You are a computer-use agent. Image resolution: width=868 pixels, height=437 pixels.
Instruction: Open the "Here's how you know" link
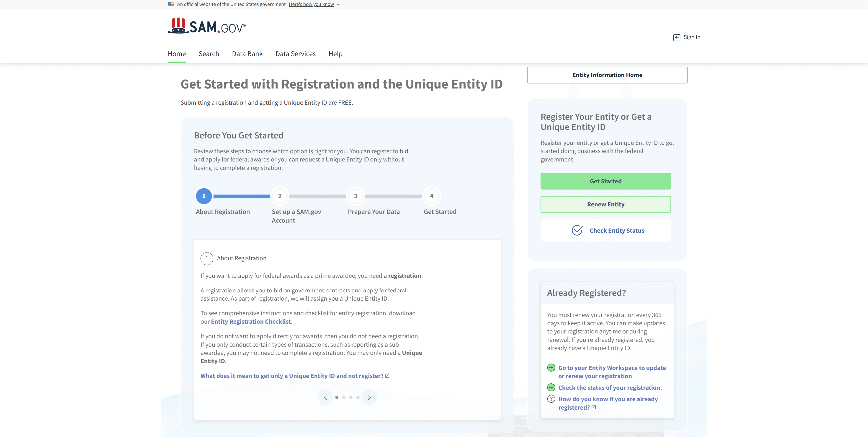311,4
